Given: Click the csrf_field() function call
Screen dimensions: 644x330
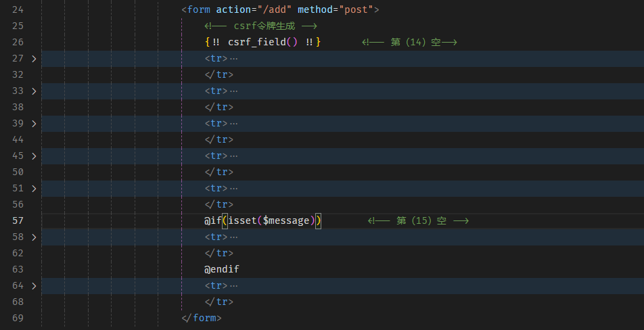Looking at the screenshot, I should pos(263,43).
